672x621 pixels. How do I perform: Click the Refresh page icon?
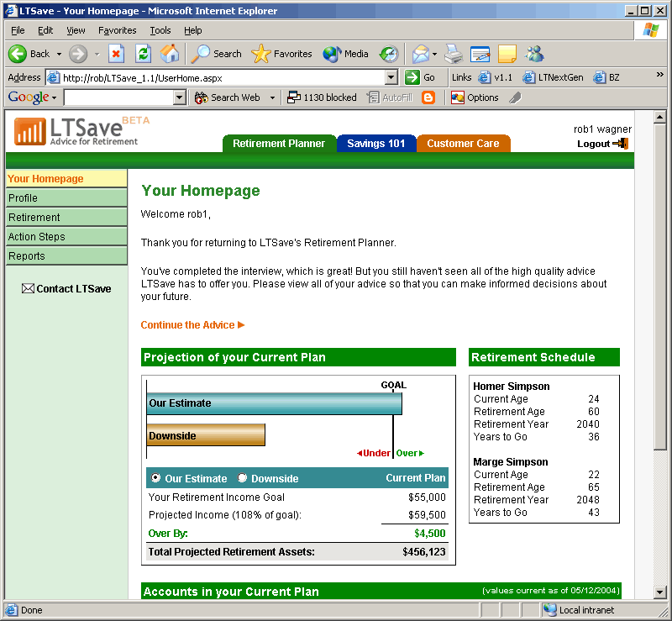(x=143, y=54)
